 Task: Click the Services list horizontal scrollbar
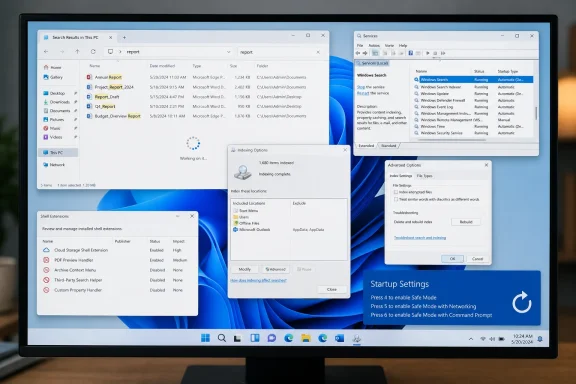(x=452, y=140)
